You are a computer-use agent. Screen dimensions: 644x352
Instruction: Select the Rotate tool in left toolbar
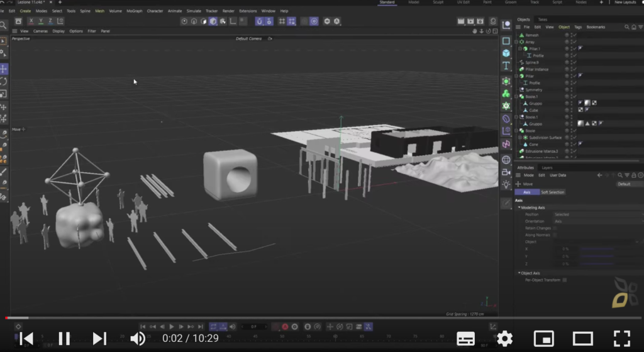(4, 81)
